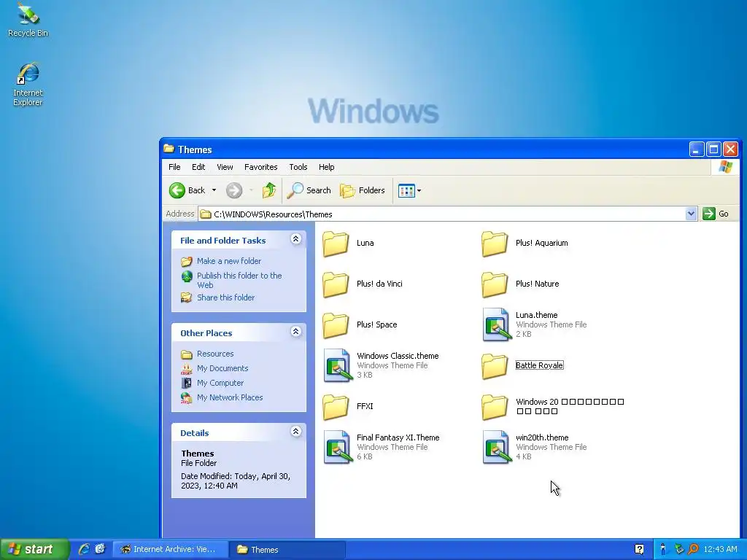Viewport: 747px width, 560px height.
Task: Select the Internet Explorer desktop shortcut
Action: [28, 84]
